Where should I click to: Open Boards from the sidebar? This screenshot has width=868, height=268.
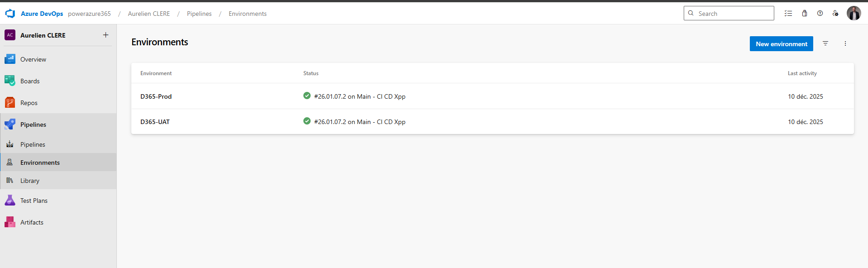coord(58,81)
